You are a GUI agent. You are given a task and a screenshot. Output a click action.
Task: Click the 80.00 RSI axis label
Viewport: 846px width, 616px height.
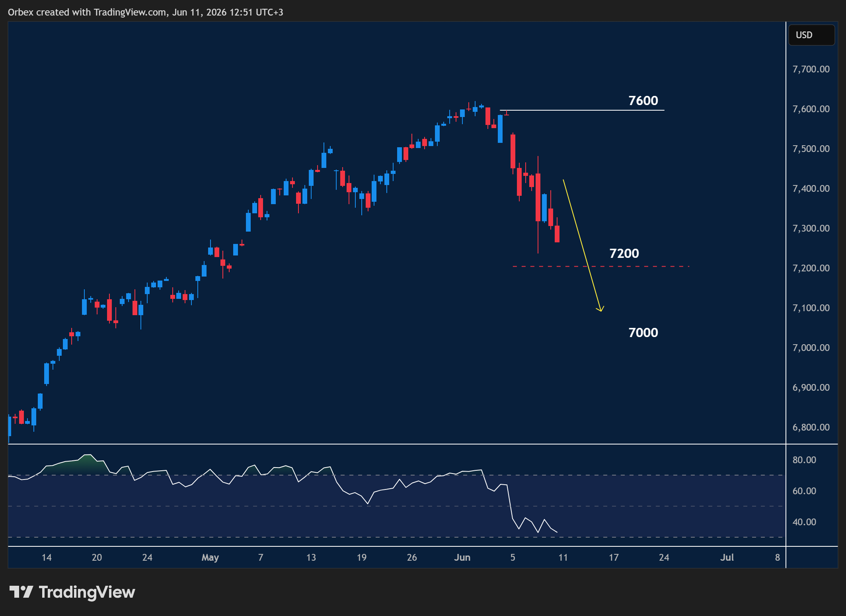point(804,460)
